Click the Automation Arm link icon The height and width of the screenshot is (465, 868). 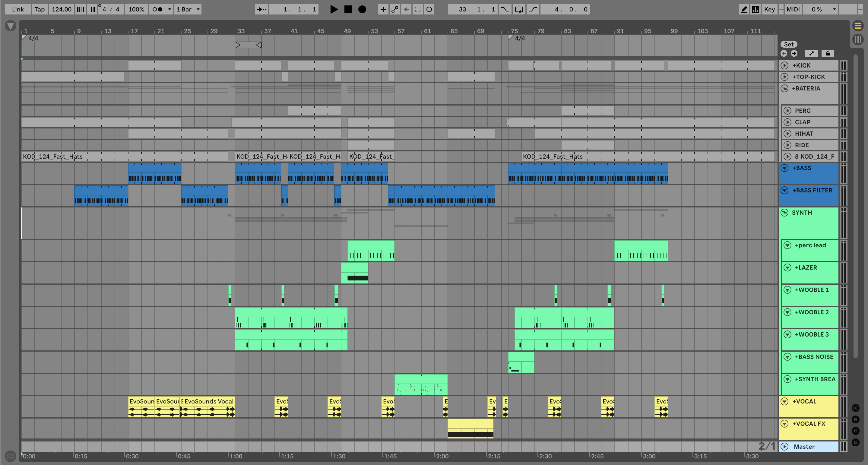point(394,9)
